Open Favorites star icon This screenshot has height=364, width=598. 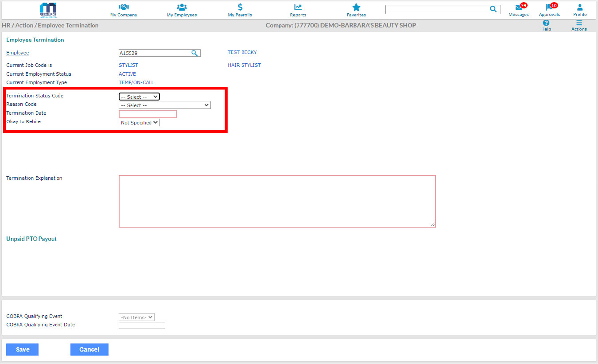tap(356, 7)
